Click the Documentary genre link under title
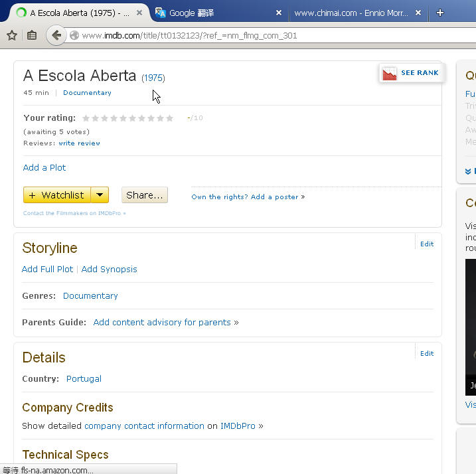 pyautogui.click(x=87, y=93)
